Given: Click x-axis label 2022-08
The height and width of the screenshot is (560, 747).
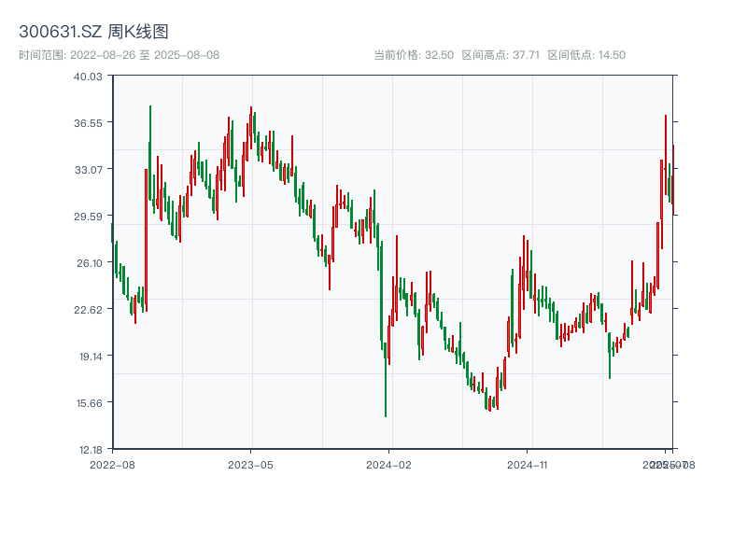Looking at the screenshot, I should 112,465.
